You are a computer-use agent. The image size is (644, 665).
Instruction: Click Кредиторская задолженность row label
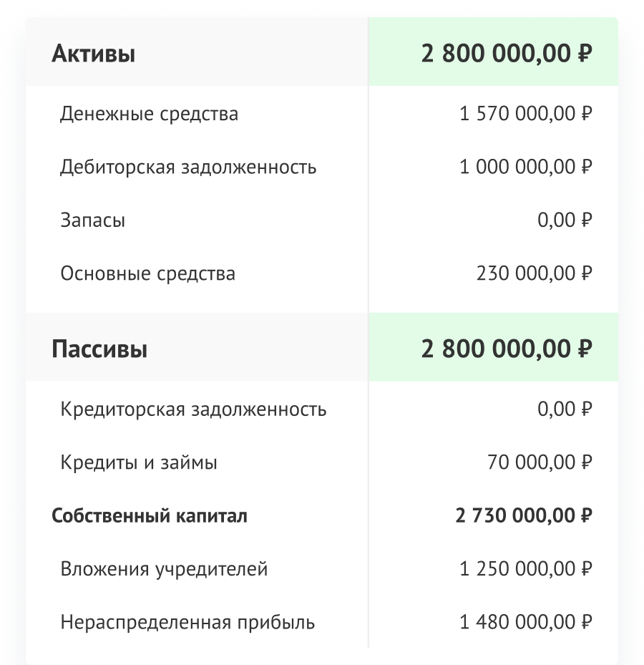tap(193, 409)
